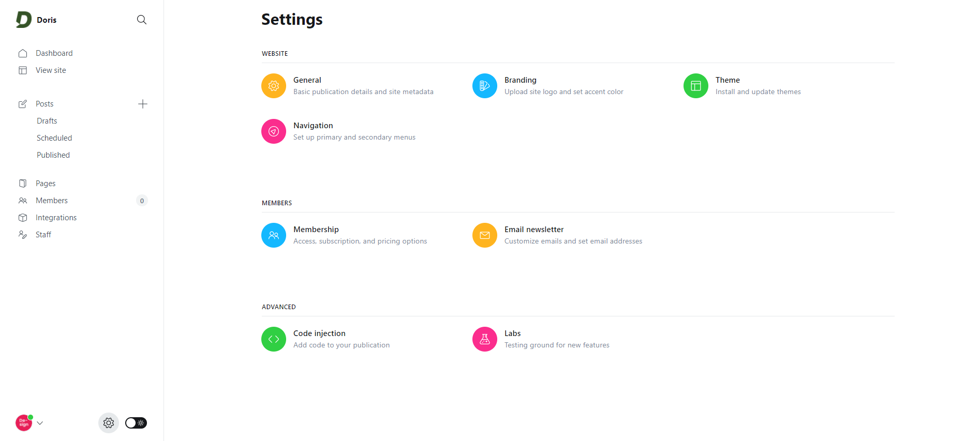Screen dimensions: 980x441
Task: Open the Labs flask icon
Action: (485, 339)
